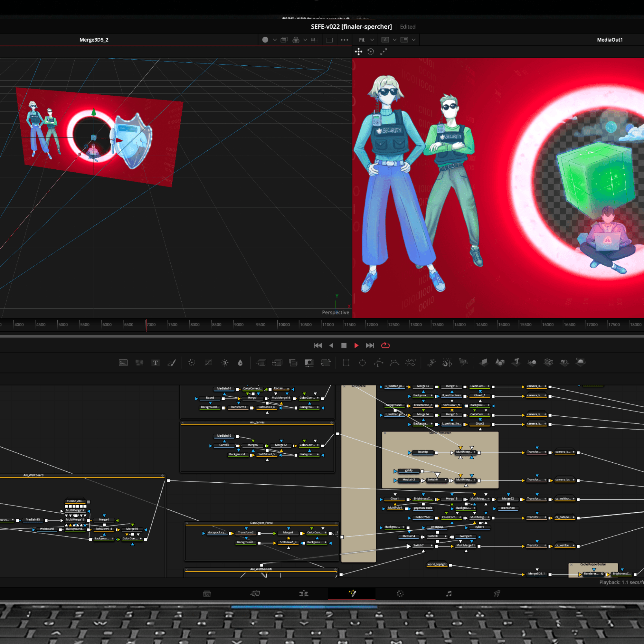
Task: Switch to the Color page
Action: tap(400, 594)
